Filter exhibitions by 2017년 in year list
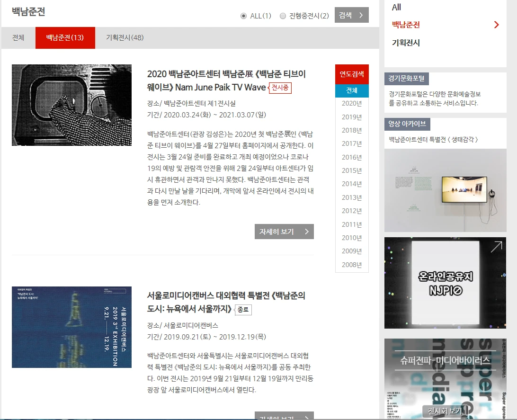This screenshot has width=517, height=420. coord(351,143)
